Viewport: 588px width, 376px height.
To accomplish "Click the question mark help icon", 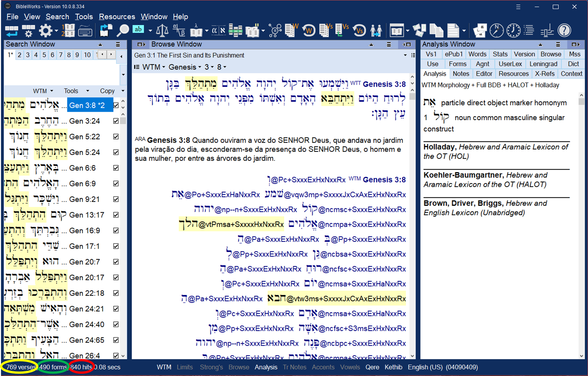I will coord(564,31).
